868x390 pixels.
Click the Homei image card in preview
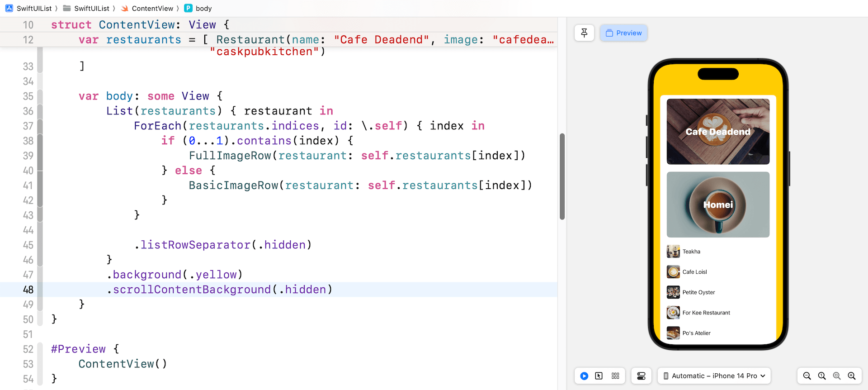click(x=718, y=205)
